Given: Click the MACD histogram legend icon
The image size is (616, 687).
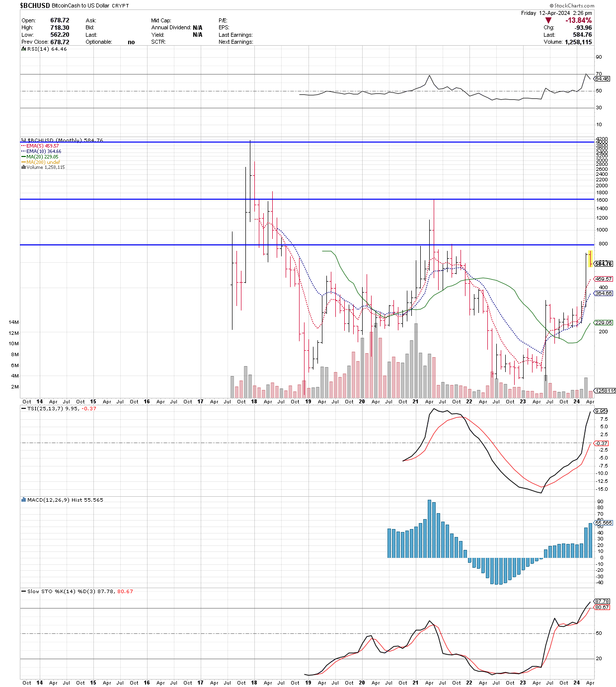Looking at the screenshot, I should coord(23,500).
